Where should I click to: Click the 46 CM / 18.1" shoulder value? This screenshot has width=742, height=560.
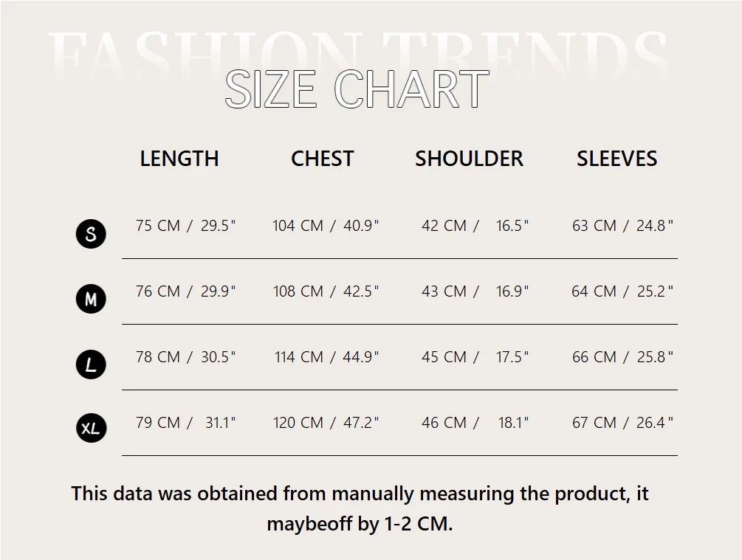(475, 423)
